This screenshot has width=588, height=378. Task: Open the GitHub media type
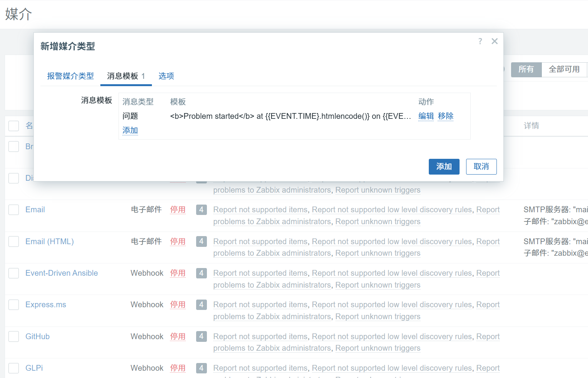(37, 336)
